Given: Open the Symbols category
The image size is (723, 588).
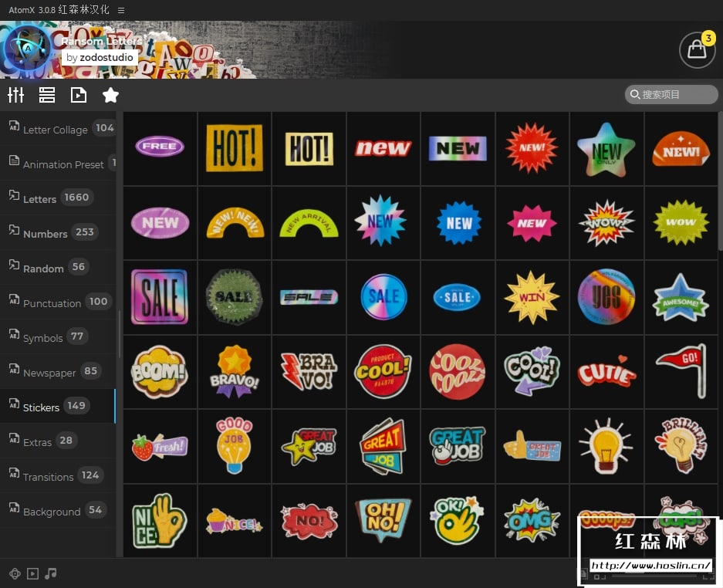Looking at the screenshot, I should [x=58, y=336].
